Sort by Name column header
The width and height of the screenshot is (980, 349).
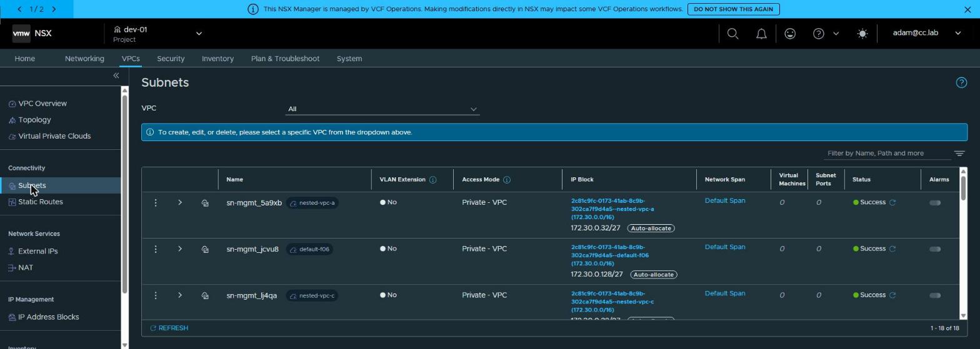coord(234,180)
